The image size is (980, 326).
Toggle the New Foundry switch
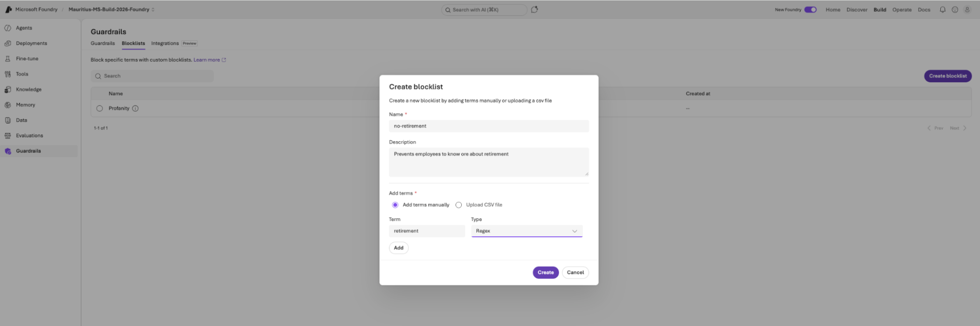pos(810,9)
